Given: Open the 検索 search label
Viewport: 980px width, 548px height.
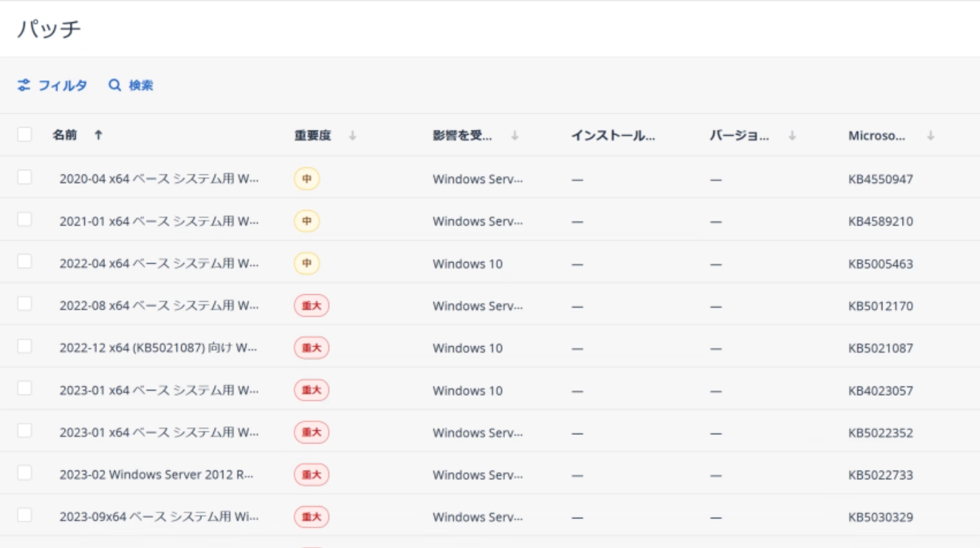Looking at the screenshot, I should (x=141, y=85).
